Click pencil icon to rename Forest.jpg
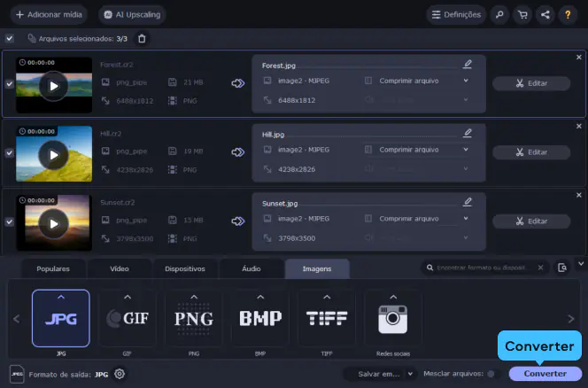588x388 pixels. pyautogui.click(x=468, y=64)
